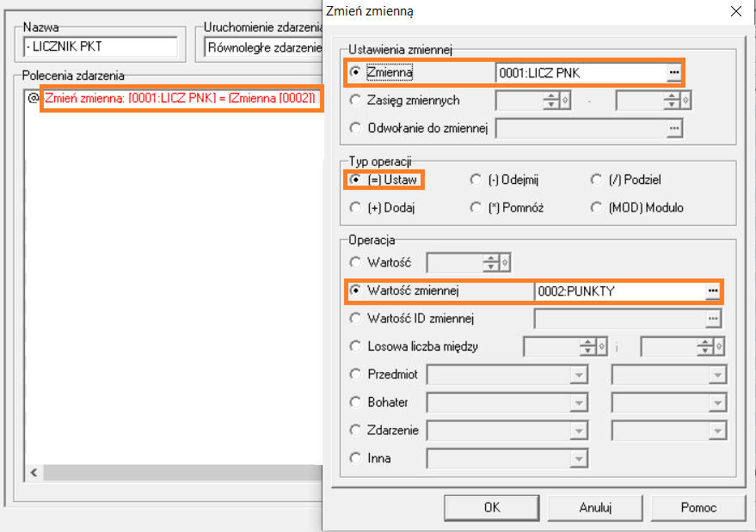This screenshot has width=756, height=532.
Task: Close the Zmień zmienną dialog
Action: 735,11
